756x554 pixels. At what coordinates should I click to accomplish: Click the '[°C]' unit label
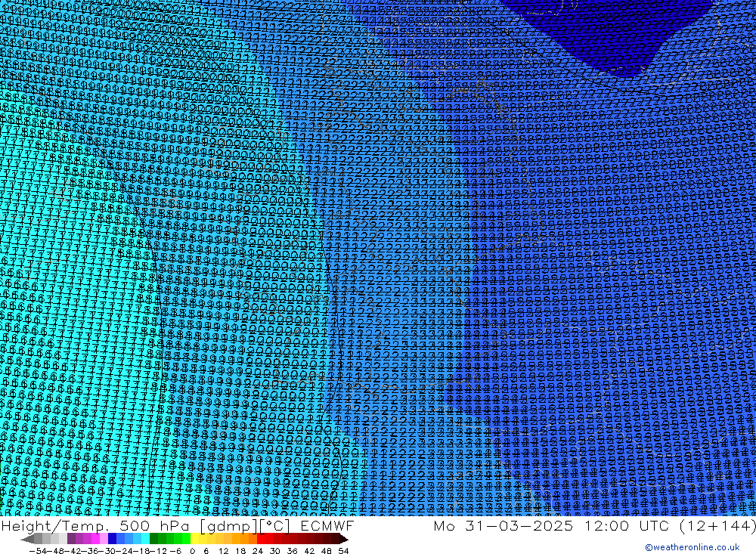point(274,525)
